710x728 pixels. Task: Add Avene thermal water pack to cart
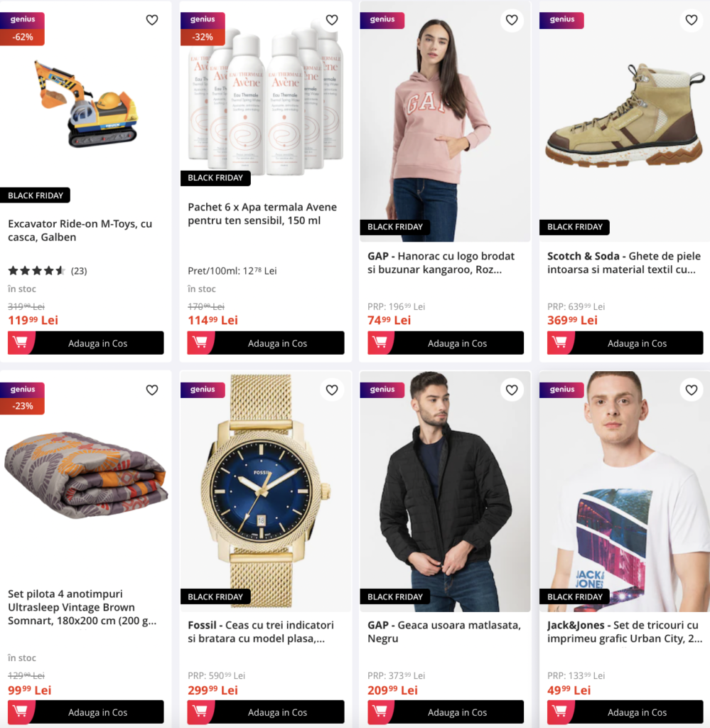(x=266, y=343)
